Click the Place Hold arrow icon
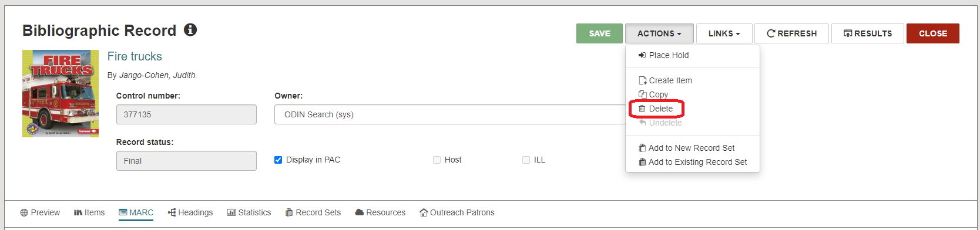 click(642, 55)
